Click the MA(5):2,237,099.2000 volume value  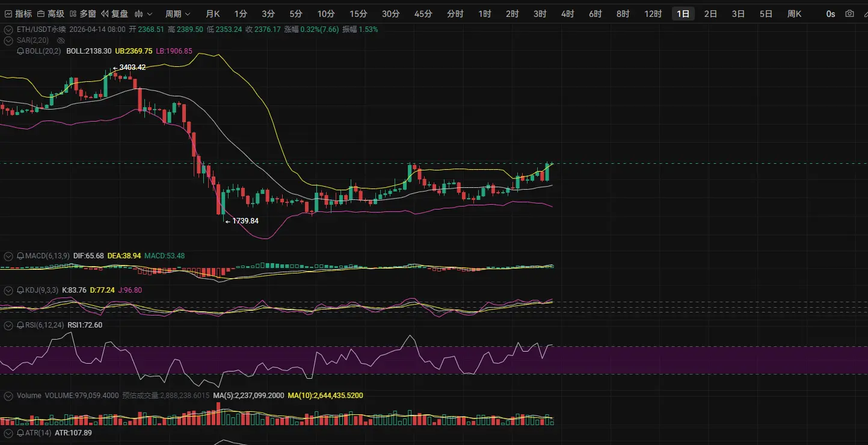[249, 396]
